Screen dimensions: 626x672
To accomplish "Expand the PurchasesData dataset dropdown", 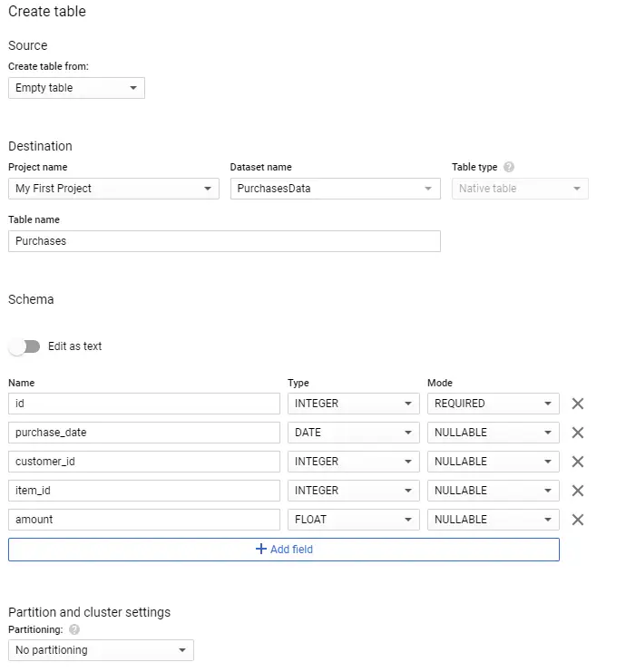I will click(335, 189).
